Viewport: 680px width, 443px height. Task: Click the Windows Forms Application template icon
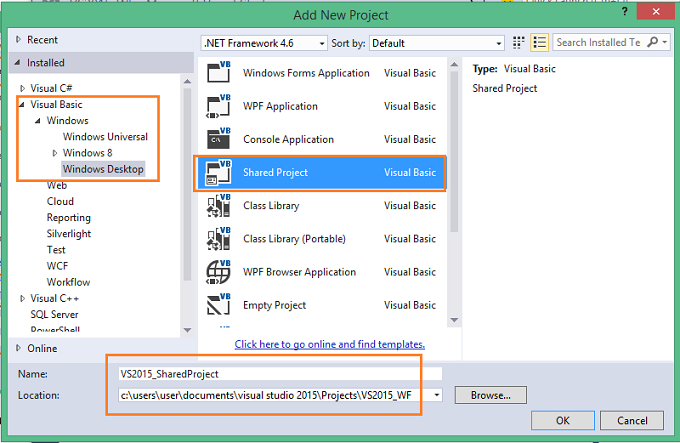click(219, 72)
